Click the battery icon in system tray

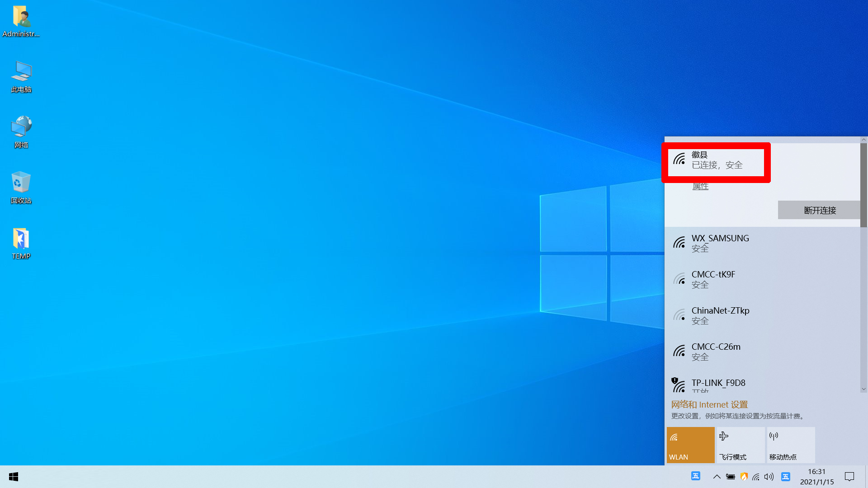(x=731, y=477)
